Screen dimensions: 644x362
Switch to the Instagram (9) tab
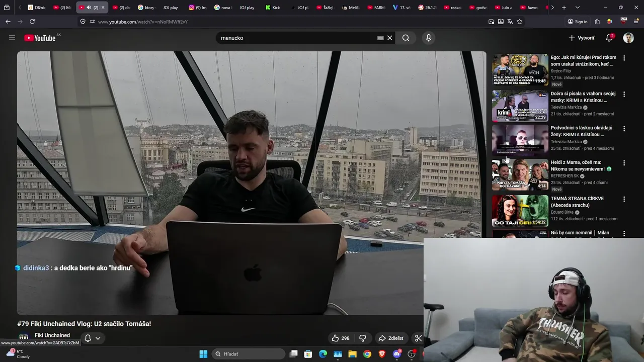[198, 8]
